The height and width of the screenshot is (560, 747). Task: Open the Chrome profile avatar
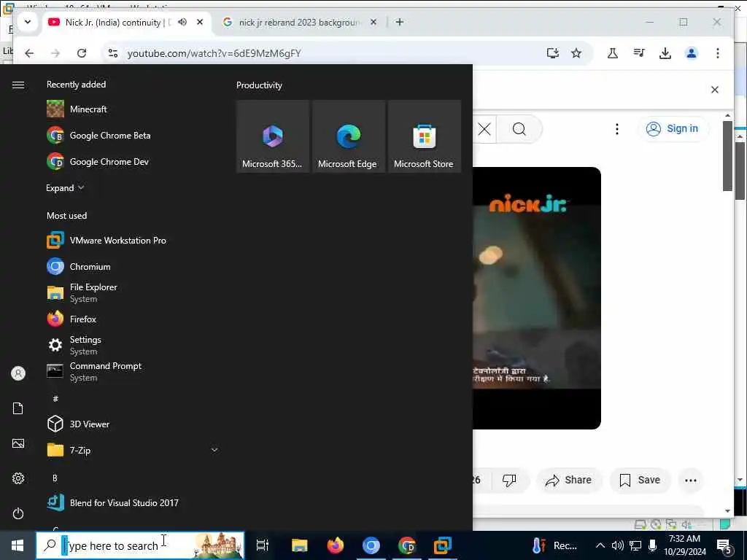(692, 53)
